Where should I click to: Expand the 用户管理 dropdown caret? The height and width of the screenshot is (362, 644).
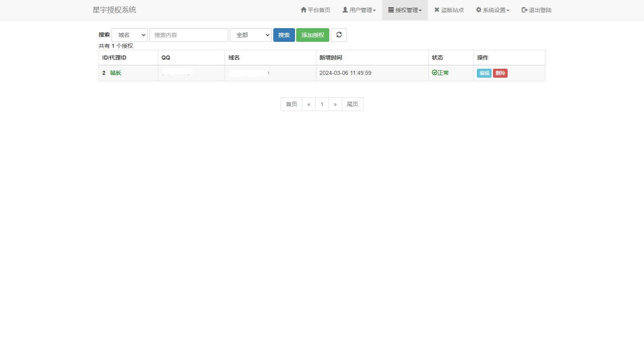(374, 11)
